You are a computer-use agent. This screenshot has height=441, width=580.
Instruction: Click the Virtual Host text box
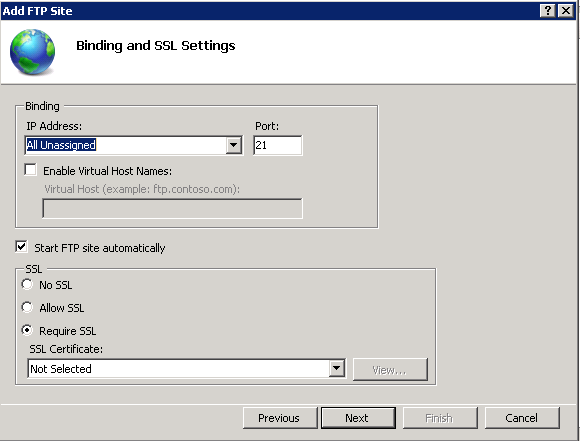pyautogui.click(x=172, y=208)
